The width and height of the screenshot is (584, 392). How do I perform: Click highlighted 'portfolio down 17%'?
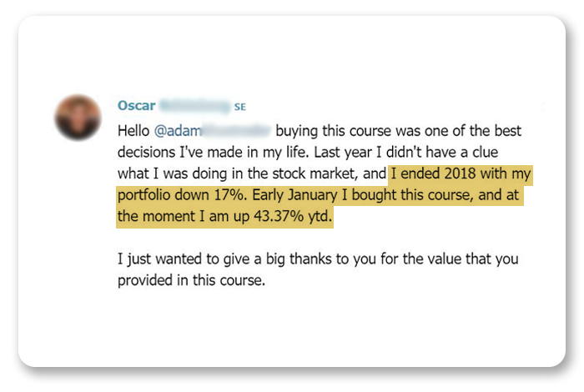tap(182, 195)
